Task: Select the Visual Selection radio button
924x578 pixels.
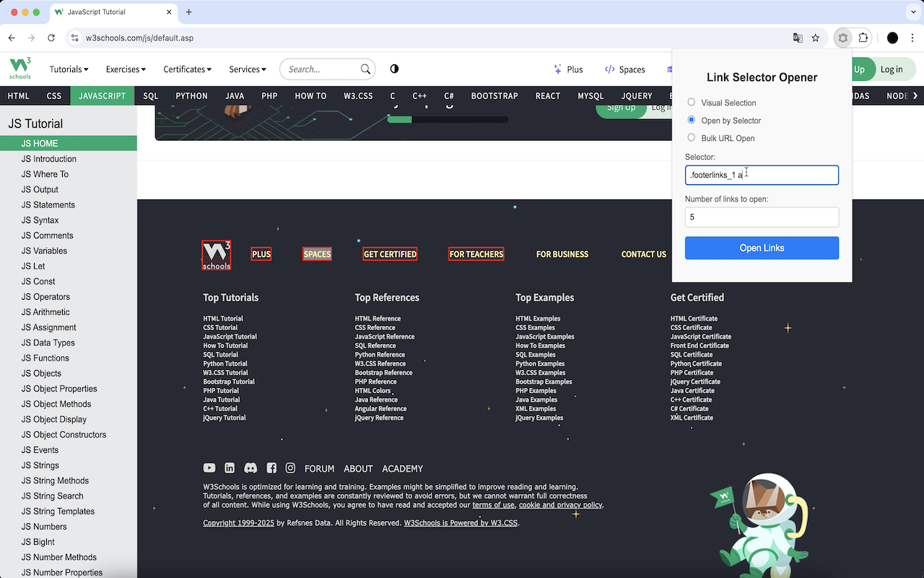Action: pos(691,103)
